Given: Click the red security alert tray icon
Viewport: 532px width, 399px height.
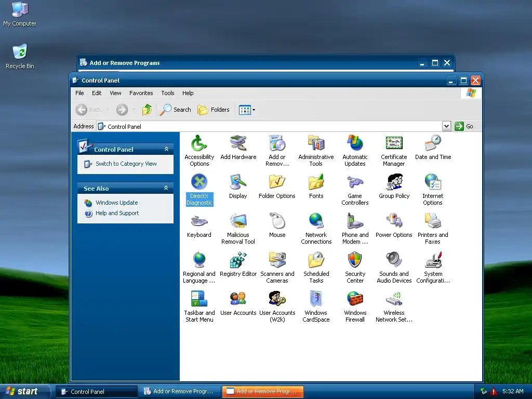Looking at the screenshot, I should pyautogui.click(x=494, y=391).
